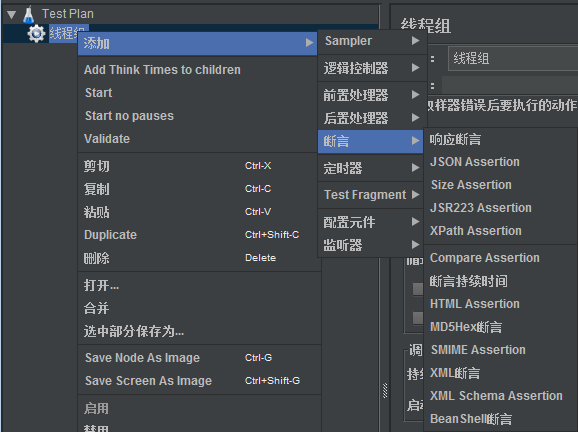Screen dimensions: 578x432
Task: Choose Validate from the context menu
Action: (198, 139)
